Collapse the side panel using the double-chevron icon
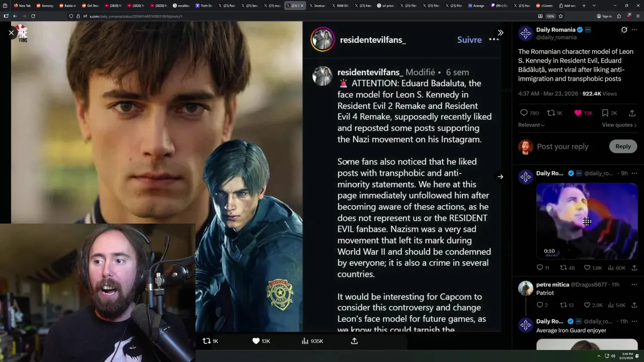644x362 pixels. point(500,33)
